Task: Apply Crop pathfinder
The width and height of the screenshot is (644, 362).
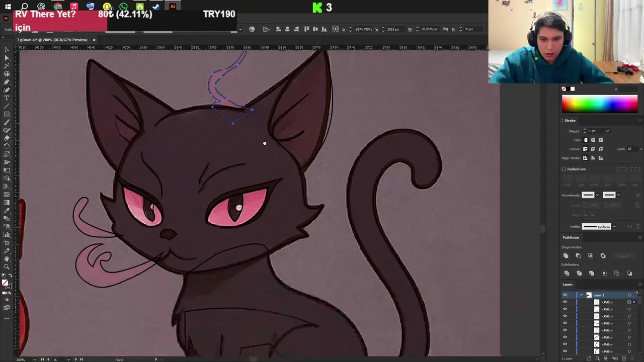Action: (604, 273)
